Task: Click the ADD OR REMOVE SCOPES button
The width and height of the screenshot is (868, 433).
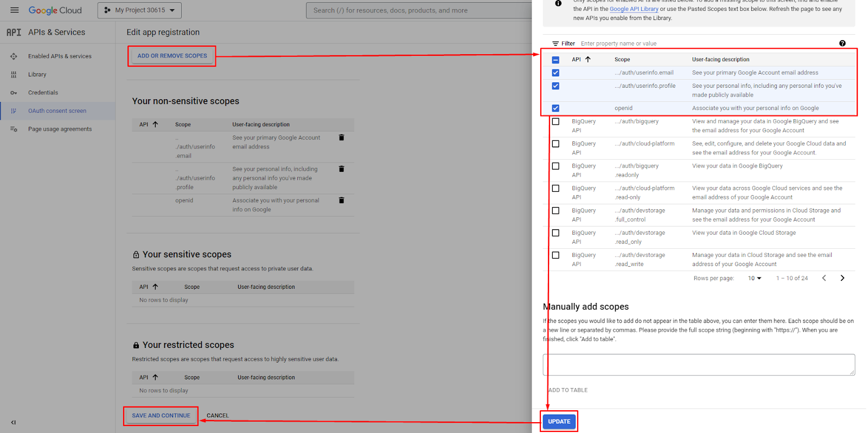Action: point(172,56)
